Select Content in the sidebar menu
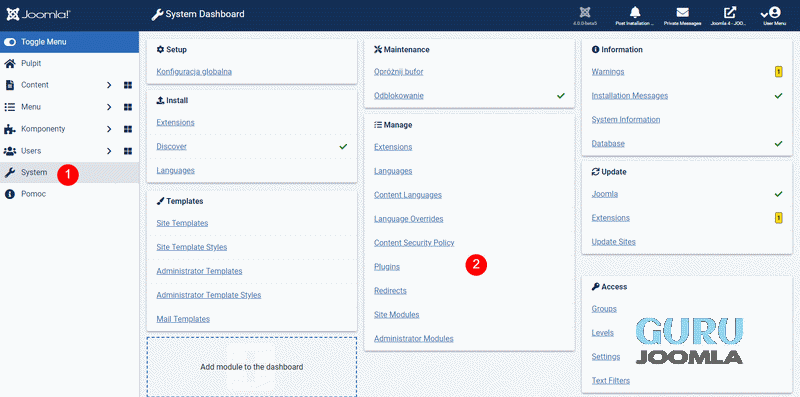Image resolution: width=800 pixels, height=397 pixels. [x=35, y=85]
